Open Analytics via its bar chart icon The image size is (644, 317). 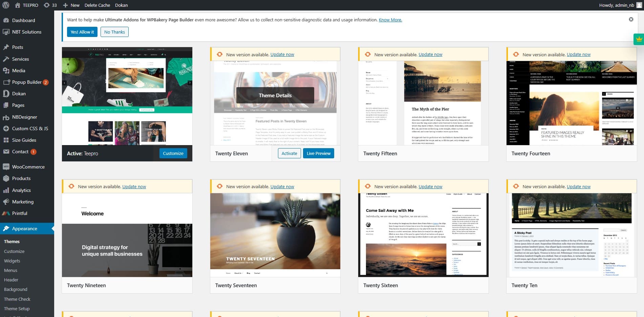pyautogui.click(x=6, y=190)
